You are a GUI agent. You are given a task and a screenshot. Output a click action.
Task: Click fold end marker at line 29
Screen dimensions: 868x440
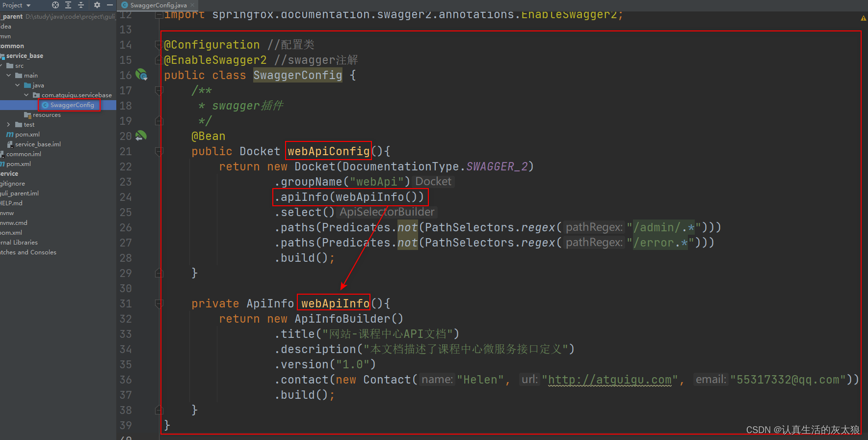pyautogui.click(x=158, y=273)
